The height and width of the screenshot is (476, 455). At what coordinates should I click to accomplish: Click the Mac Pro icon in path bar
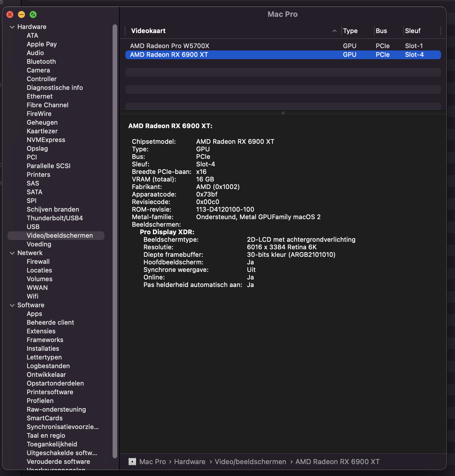tap(132, 462)
